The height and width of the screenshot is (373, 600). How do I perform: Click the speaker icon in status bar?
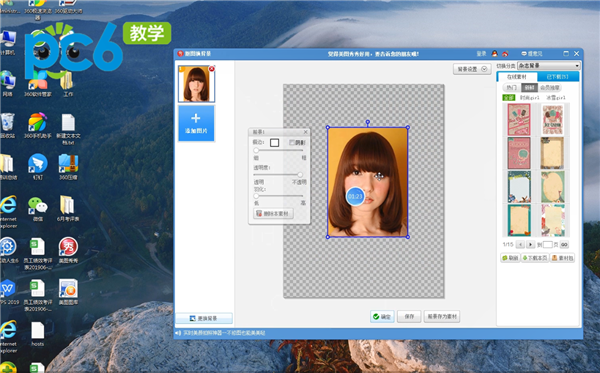(x=178, y=333)
